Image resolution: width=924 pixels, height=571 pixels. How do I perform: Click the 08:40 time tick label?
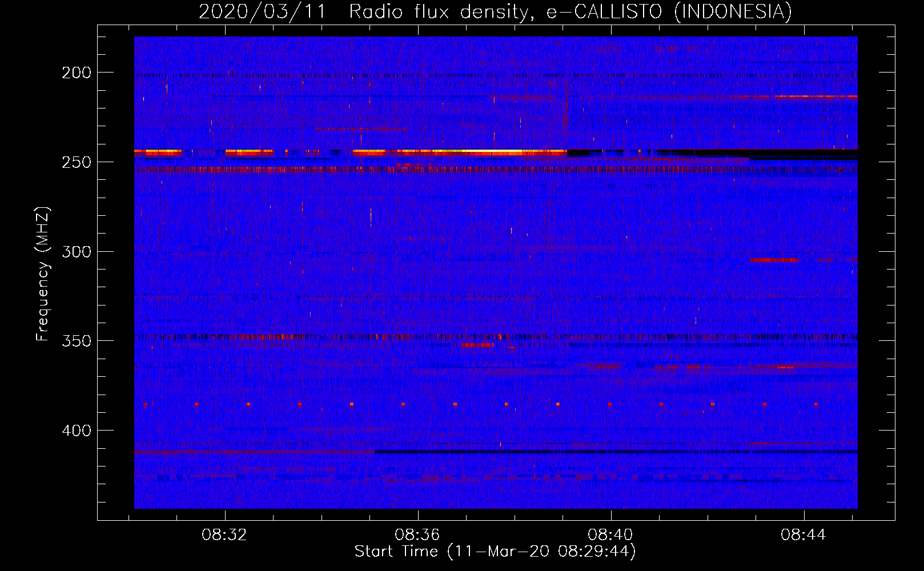(x=610, y=535)
